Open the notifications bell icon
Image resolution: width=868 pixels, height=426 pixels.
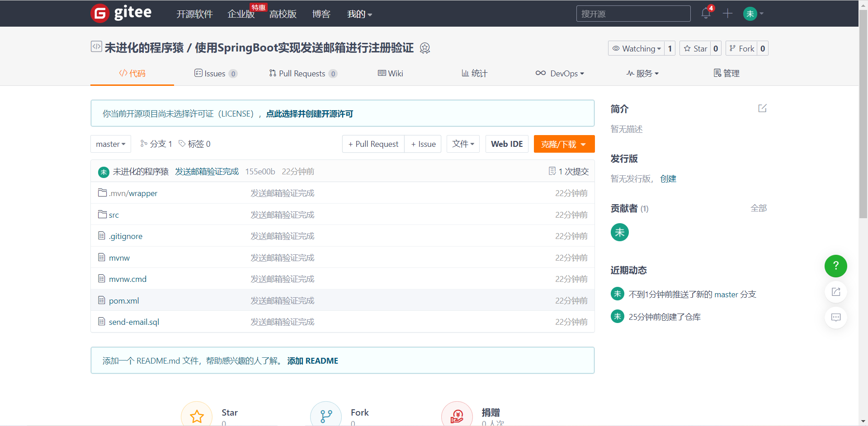(706, 14)
